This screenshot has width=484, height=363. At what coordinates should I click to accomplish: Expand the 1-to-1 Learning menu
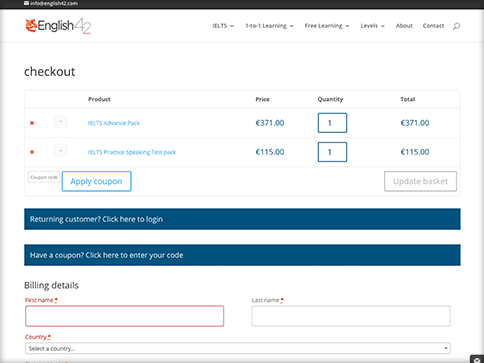[x=269, y=26]
